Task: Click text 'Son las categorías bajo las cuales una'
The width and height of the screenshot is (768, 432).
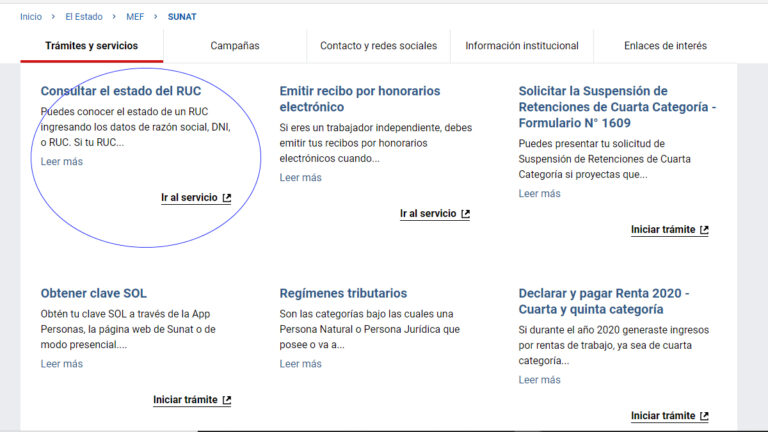Action: coord(366,314)
